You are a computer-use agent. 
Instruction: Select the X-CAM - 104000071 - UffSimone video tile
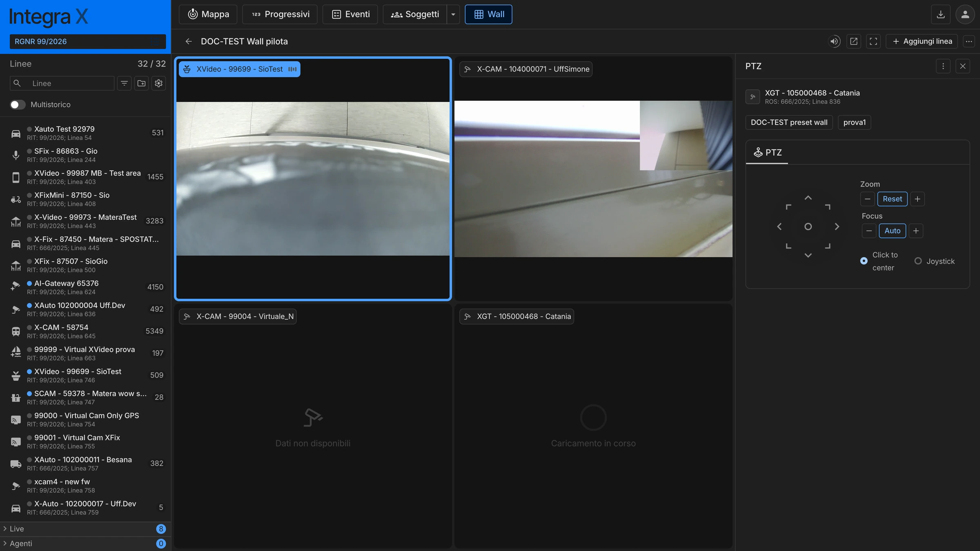(x=593, y=179)
